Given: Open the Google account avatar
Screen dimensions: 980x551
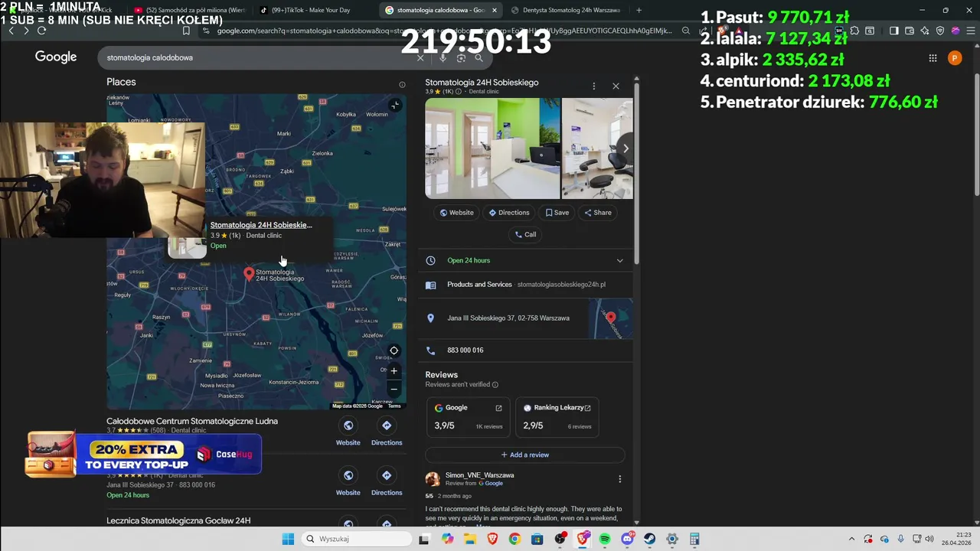Looking at the screenshot, I should 954,58.
